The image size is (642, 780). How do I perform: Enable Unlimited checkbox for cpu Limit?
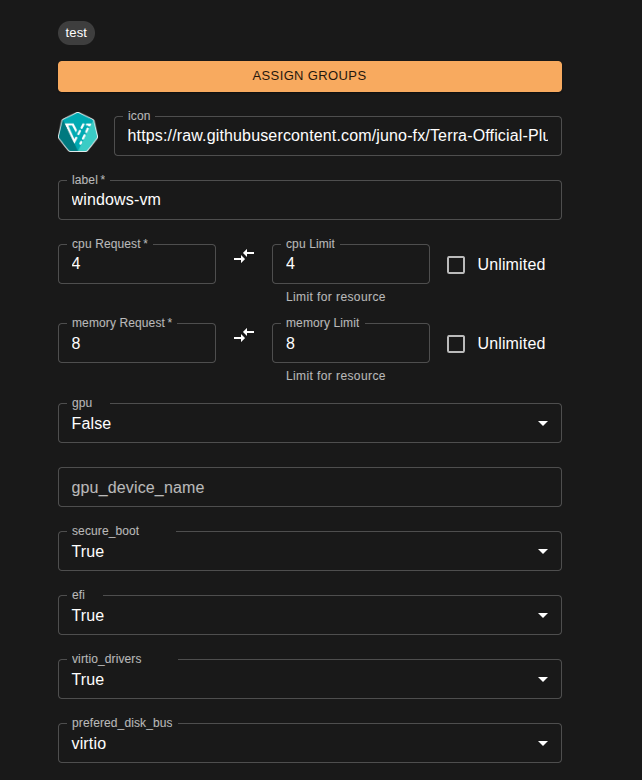[x=456, y=265]
